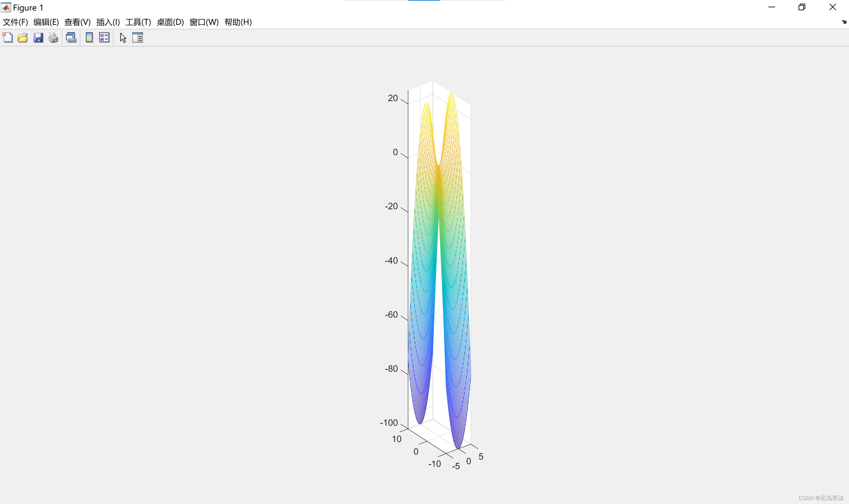Click the dock figure arrow at top right
Image resolution: width=849 pixels, height=504 pixels.
pyautogui.click(x=844, y=22)
